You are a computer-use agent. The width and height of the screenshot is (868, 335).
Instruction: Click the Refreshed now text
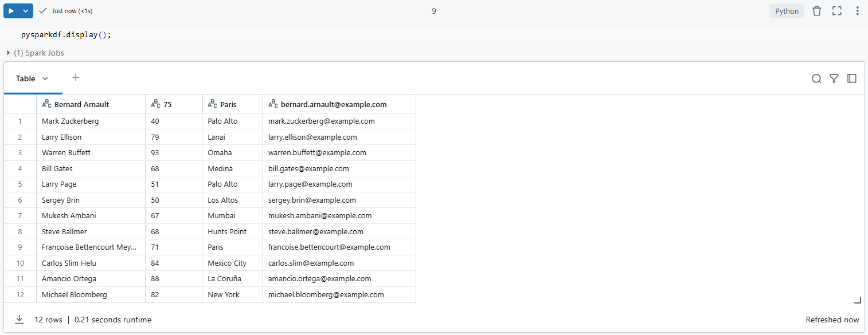tap(832, 320)
